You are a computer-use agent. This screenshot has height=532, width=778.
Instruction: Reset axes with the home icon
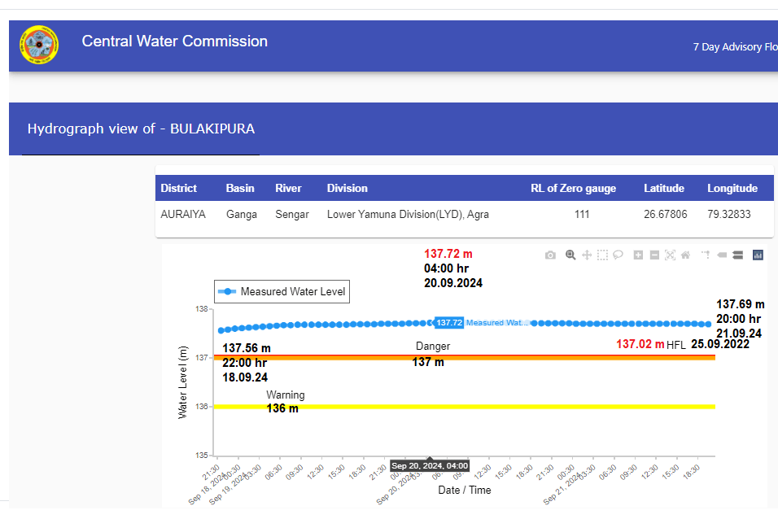coord(685,255)
